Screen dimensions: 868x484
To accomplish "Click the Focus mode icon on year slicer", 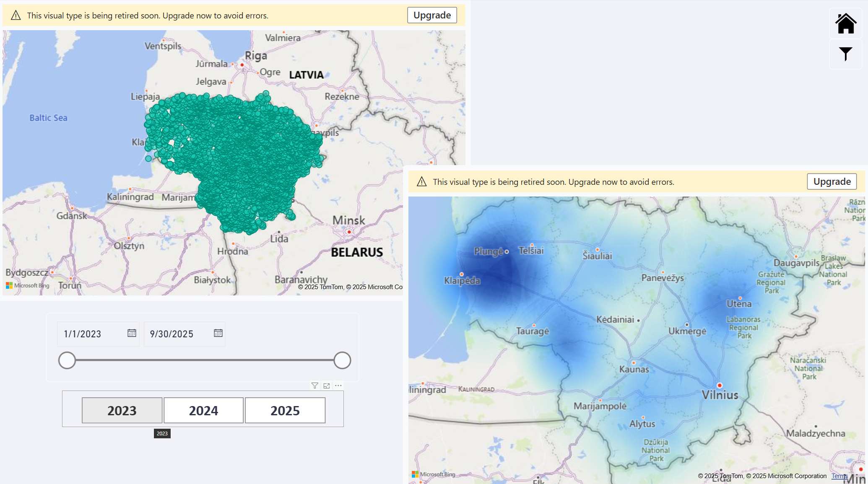I will [327, 386].
